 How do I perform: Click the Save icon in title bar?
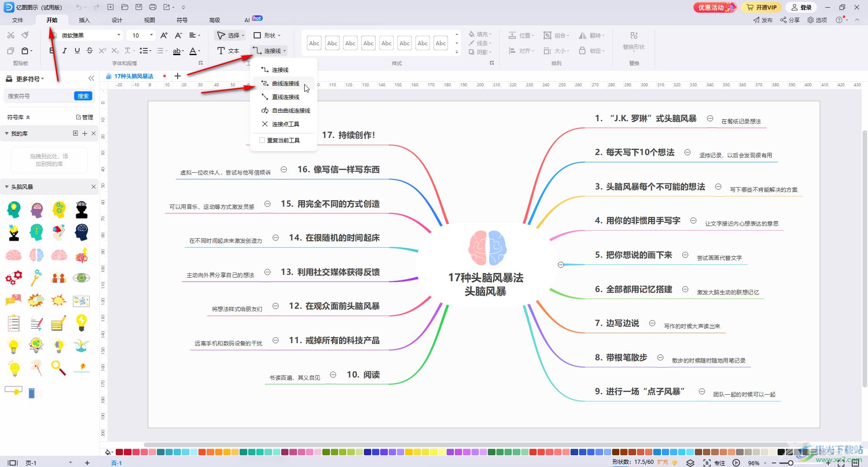pos(139,7)
